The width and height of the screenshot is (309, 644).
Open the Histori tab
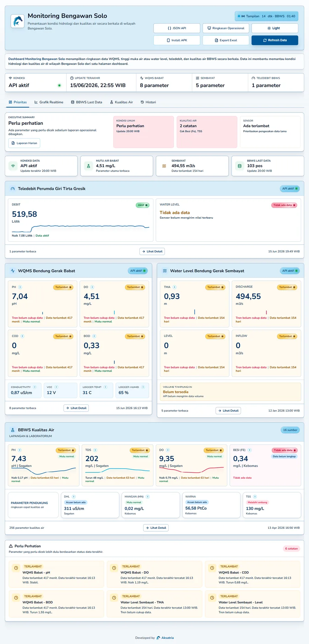(x=148, y=102)
